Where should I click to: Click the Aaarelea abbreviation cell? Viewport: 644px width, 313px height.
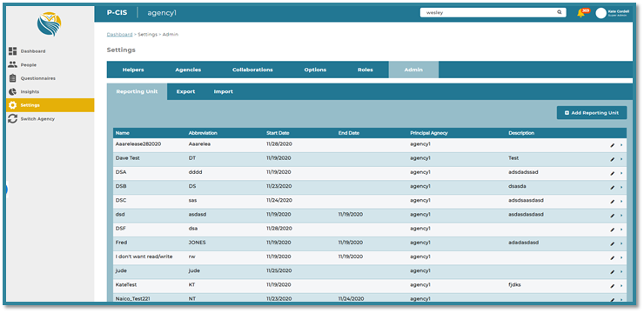(x=199, y=144)
